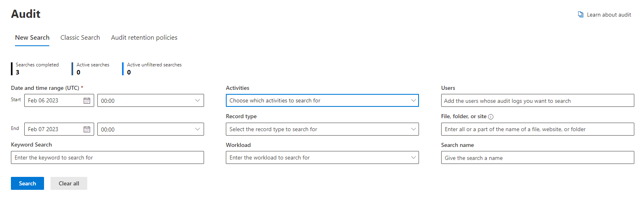Switch to the Classic Search tab

(x=80, y=38)
